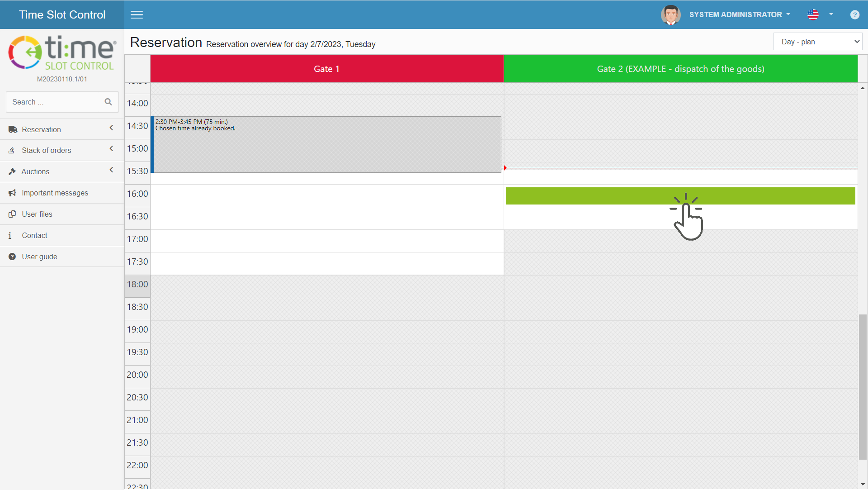The image size is (868, 490).
Task: Click the truck icon beside Reservation
Action: pyautogui.click(x=12, y=129)
